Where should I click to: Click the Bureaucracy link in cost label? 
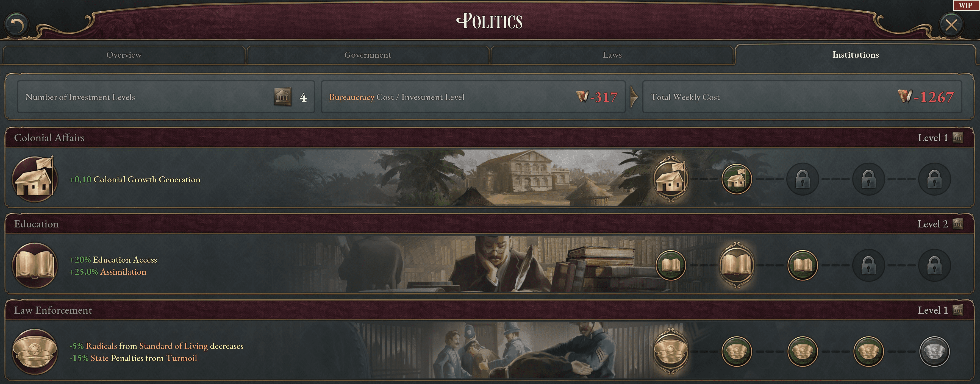tap(351, 97)
